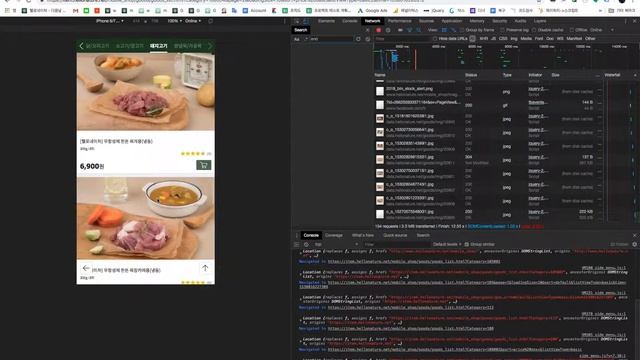Click the capture screenshots camera icon

[x=400, y=30]
